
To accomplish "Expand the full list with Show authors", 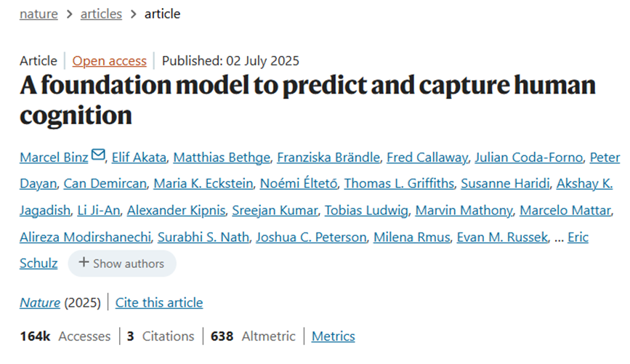I will [122, 263].
